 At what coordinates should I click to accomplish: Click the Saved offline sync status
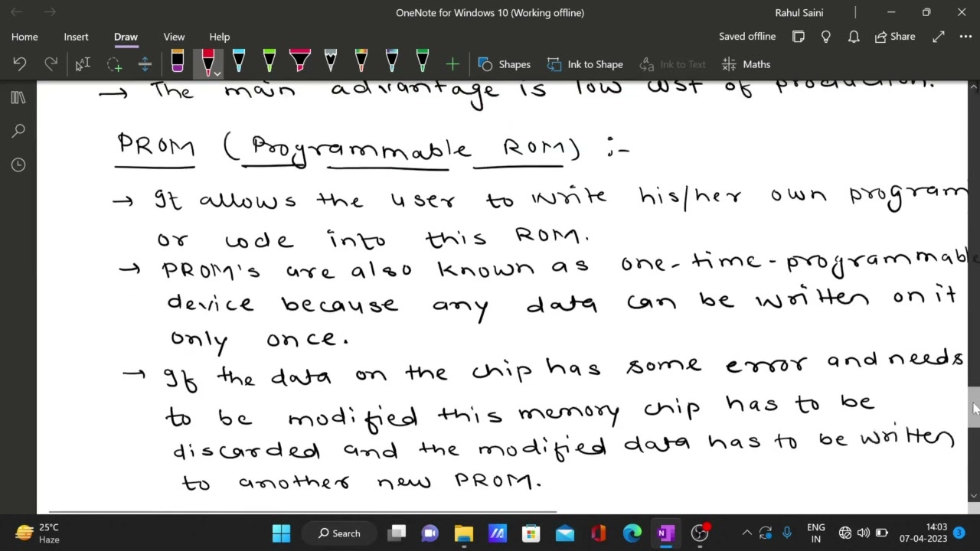(x=747, y=36)
